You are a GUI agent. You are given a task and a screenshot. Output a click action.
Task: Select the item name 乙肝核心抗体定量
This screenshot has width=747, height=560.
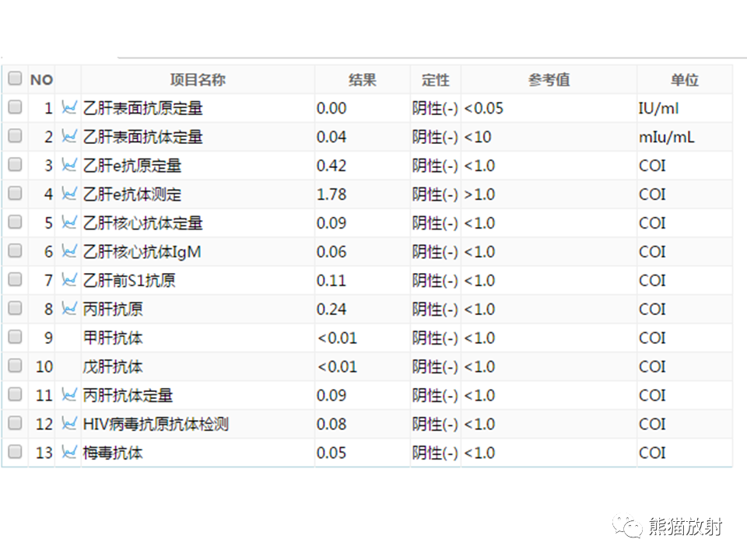click(143, 223)
